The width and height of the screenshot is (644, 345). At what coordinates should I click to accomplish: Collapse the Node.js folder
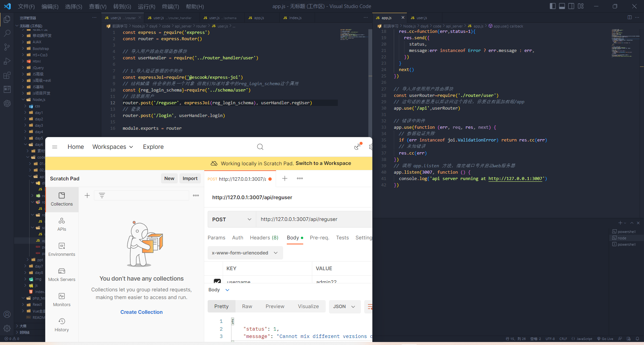point(23,100)
